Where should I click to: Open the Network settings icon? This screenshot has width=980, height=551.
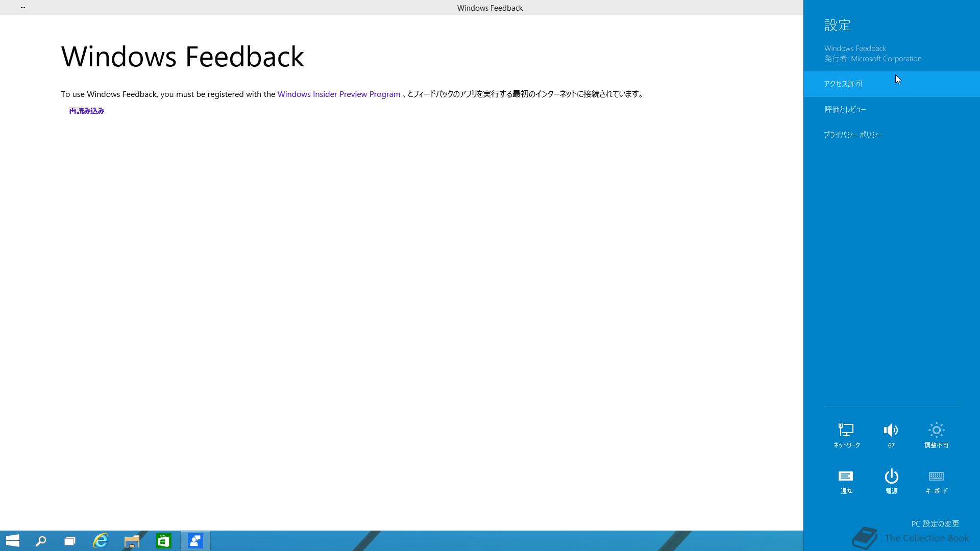coord(846,435)
